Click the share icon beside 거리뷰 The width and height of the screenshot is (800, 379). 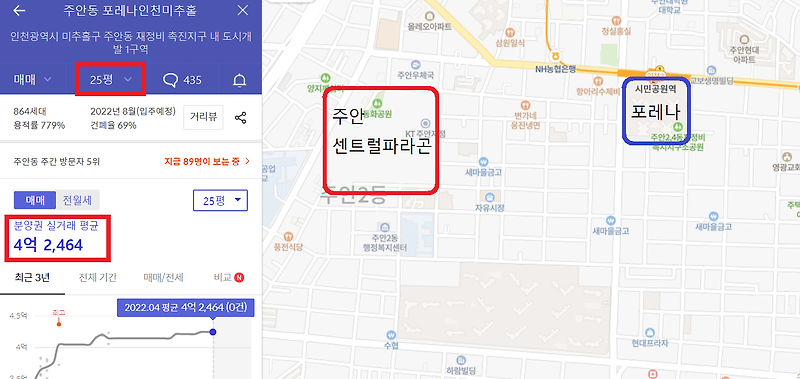coord(240,118)
